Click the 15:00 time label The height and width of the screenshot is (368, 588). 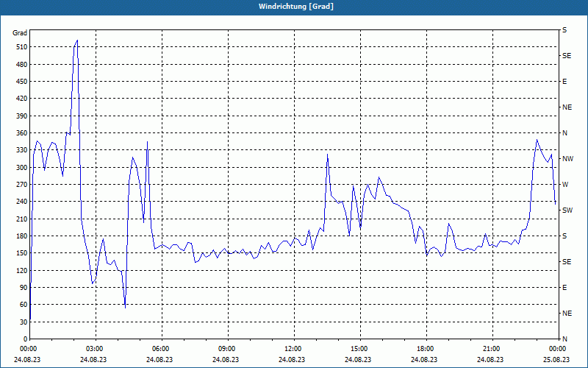point(359,349)
